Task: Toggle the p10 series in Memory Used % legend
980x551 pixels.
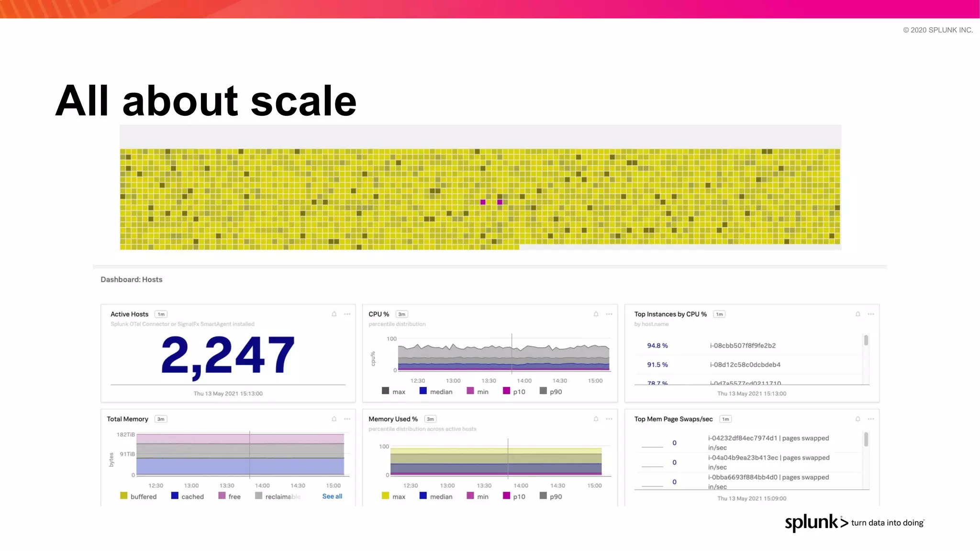Action: pos(514,496)
